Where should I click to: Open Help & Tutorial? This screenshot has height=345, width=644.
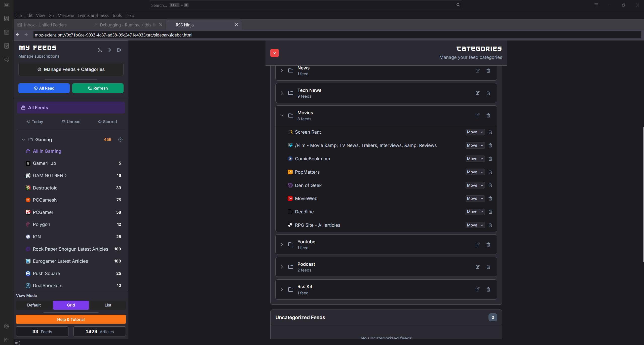pos(71,319)
